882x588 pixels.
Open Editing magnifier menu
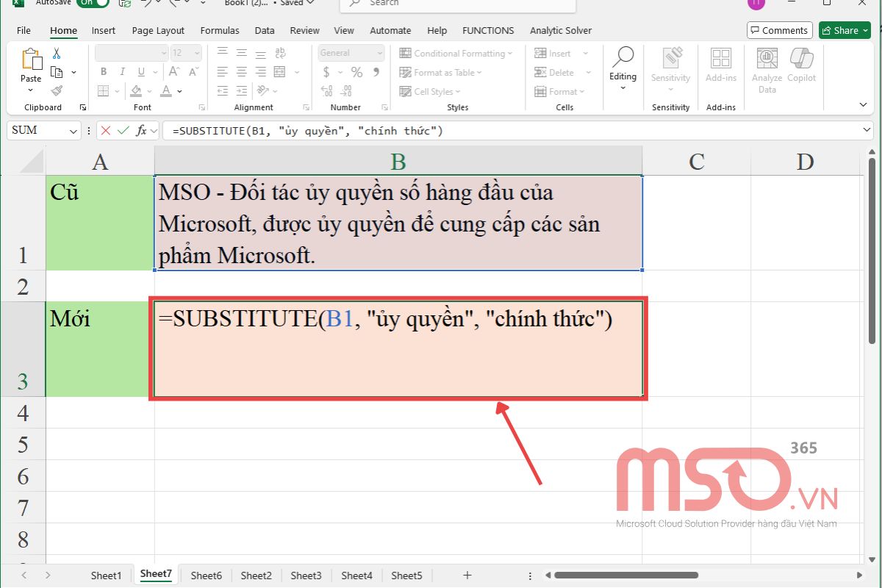[x=623, y=69]
